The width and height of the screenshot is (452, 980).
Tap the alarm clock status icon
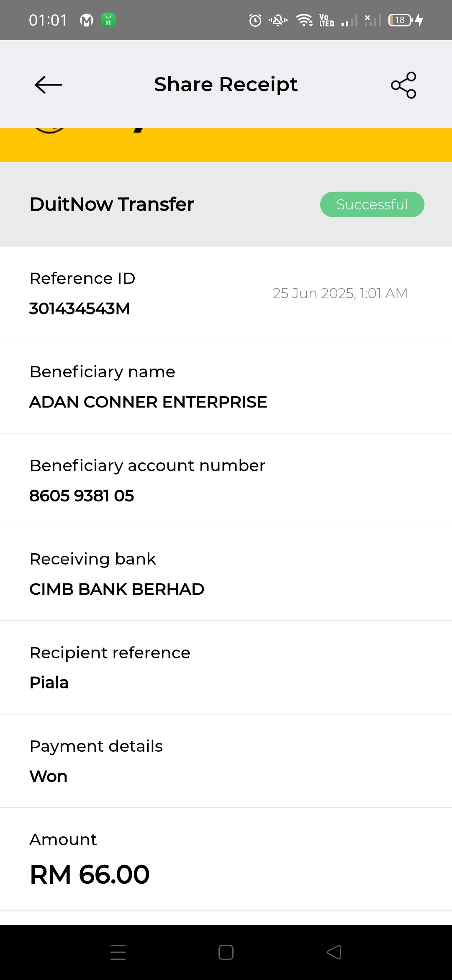[x=255, y=20]
